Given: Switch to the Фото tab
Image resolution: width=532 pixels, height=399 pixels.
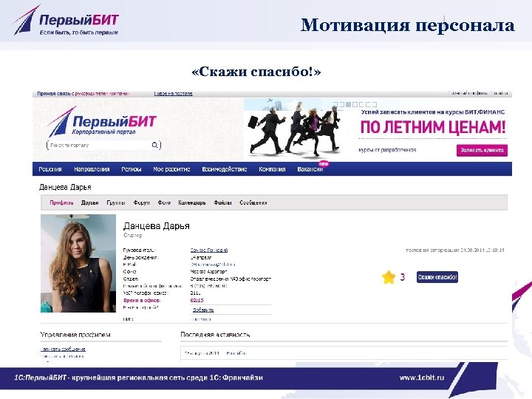Looking at the screenshot, I should (164, 202).
